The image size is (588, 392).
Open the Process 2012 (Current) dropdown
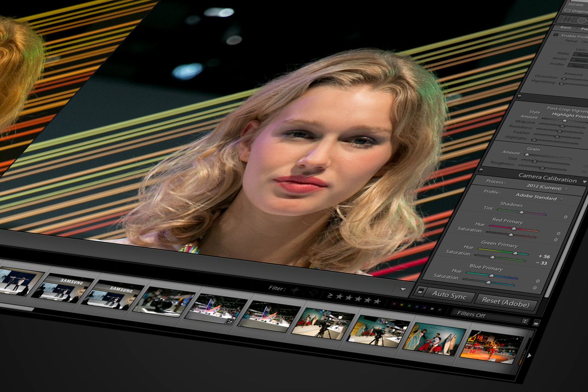[x=547, y=187]
